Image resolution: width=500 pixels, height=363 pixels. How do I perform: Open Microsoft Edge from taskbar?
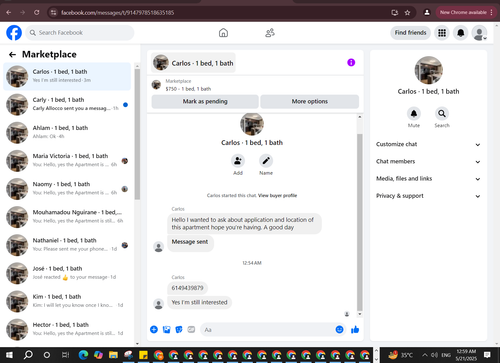point(83,355)
